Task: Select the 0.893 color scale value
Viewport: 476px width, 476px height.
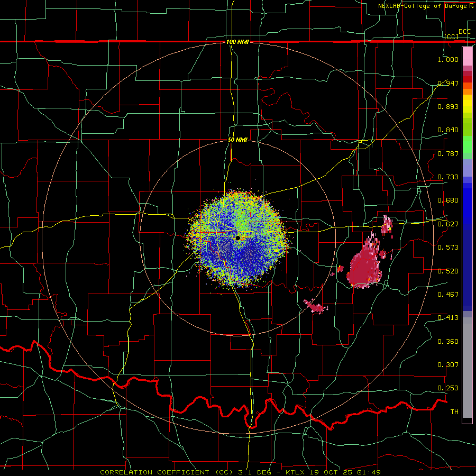Action: 448,106
